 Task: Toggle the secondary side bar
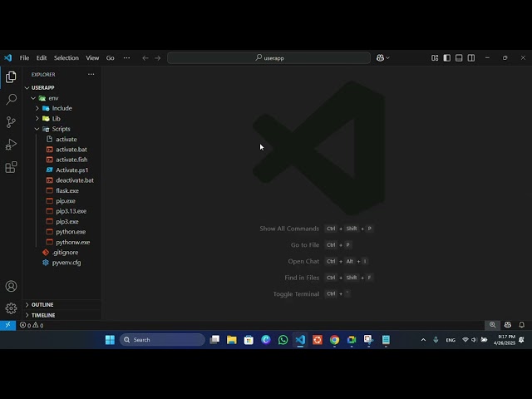(471, 58)
